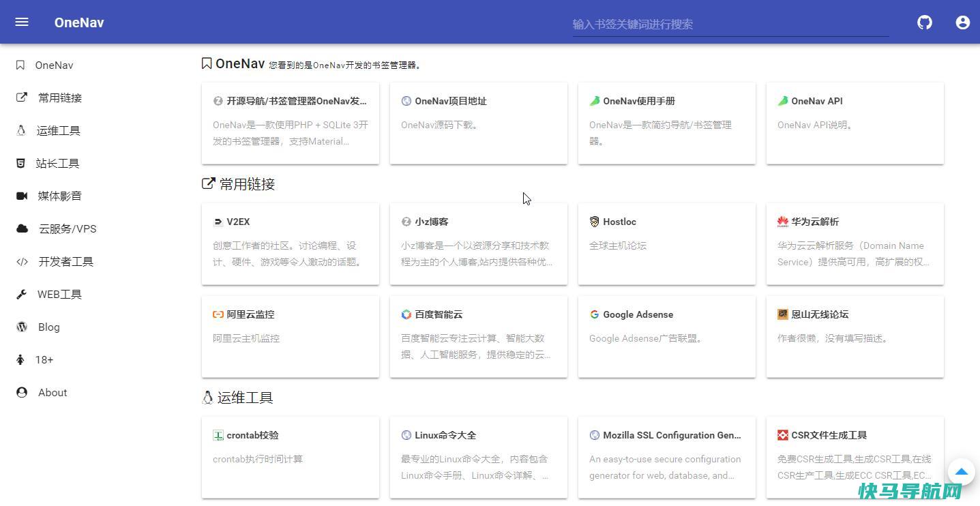This screenshot has height=506, width=980.
Task: Click the OneNav title in header
Action: (79, 23)
